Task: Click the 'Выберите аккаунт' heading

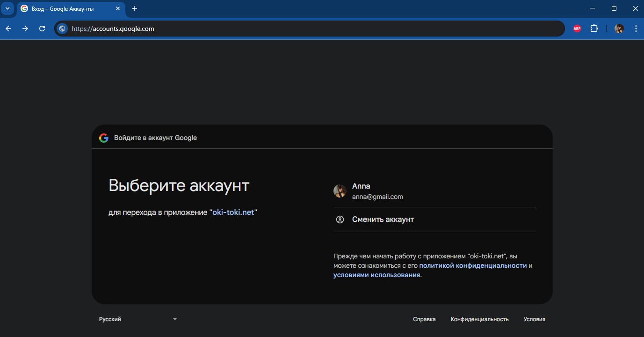Action: click(179, 185)
